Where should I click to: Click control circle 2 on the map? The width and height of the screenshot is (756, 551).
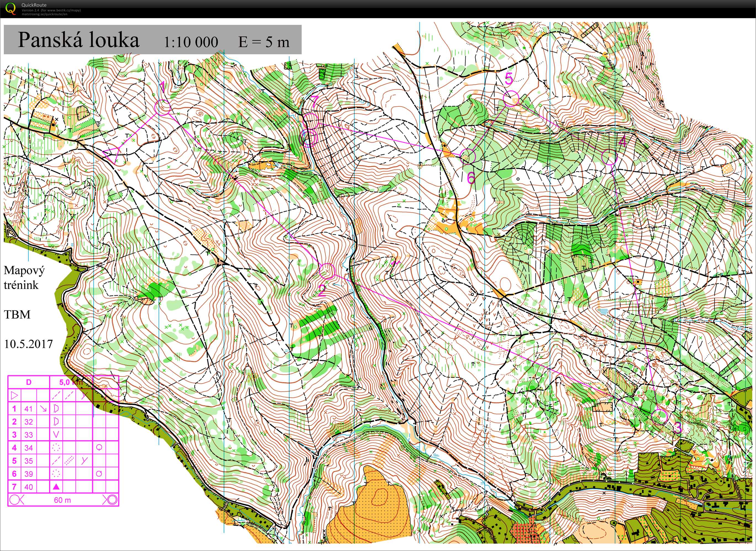point(327,271)
